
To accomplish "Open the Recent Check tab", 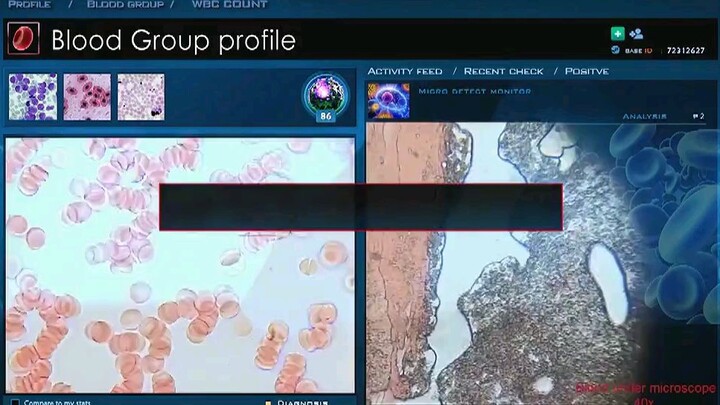I will [x=504, y=71].
